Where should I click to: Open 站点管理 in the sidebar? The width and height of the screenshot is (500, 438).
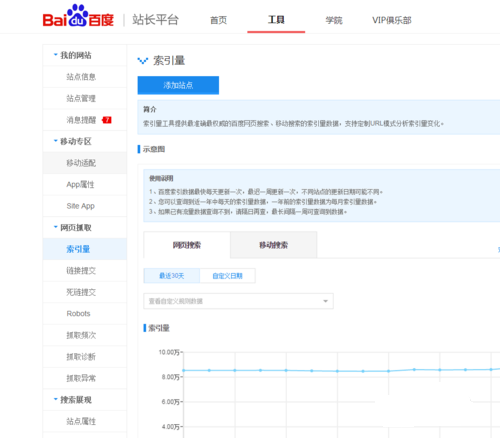click(x=85, y=98)
